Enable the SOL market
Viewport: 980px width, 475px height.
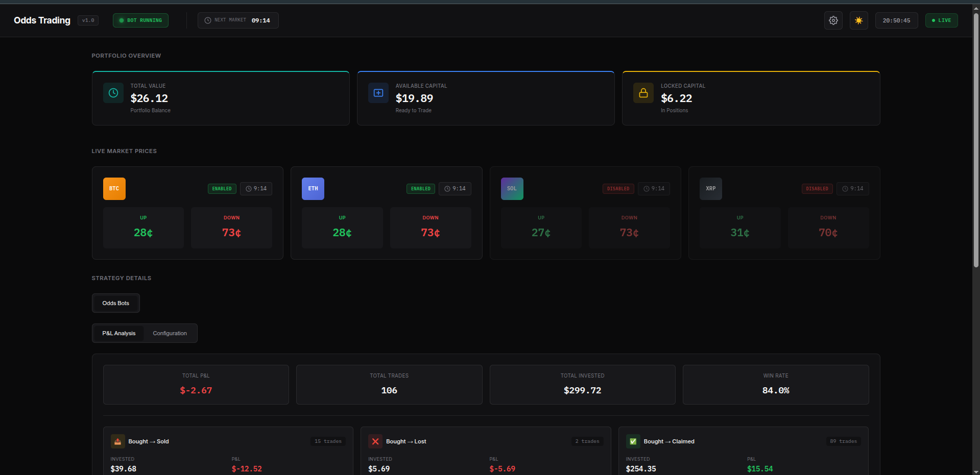(617, 188)
